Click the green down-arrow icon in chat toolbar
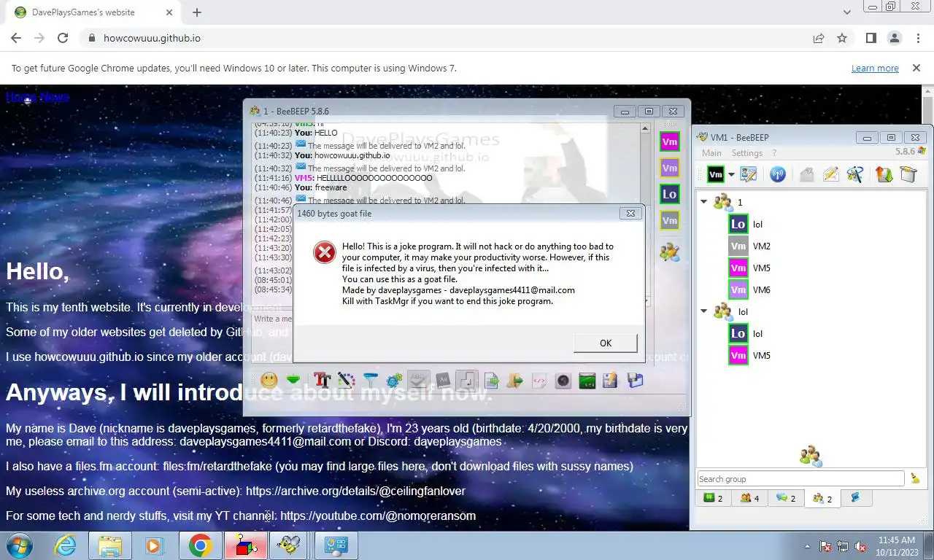This screenshot has width=934, height=560. (x=293, y=380)
